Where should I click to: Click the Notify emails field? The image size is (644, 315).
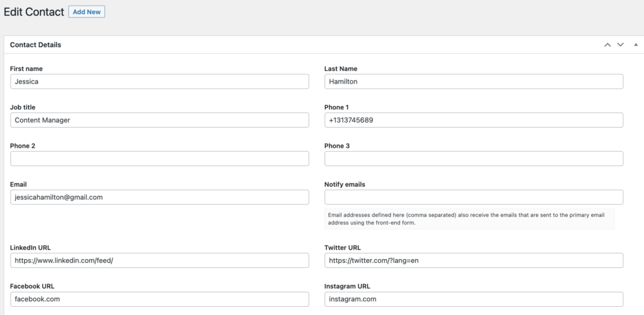(474, 197)
